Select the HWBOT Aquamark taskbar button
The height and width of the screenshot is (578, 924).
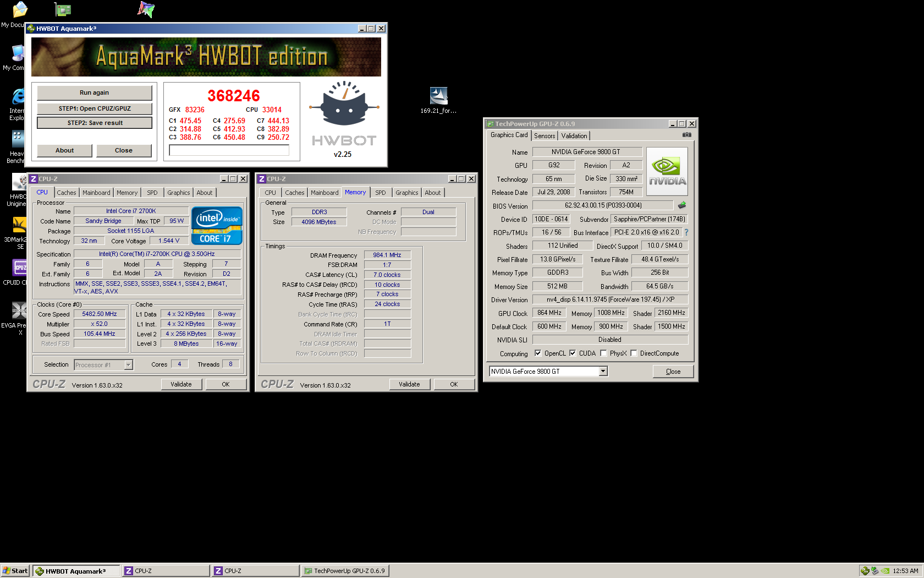pyautogui.click(x=76, y=571)
